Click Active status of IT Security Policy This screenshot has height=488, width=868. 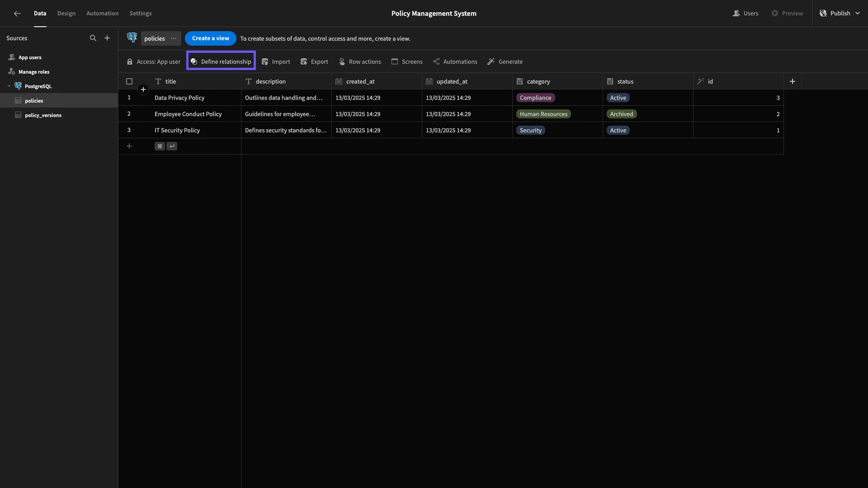pyautogui.click(x=618, y=130)
